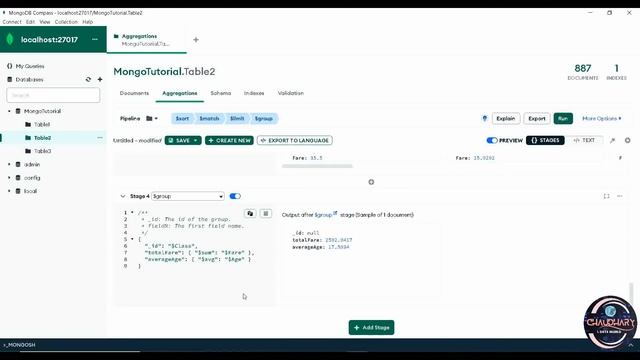Format the Stage 4 editor code

(266, 213)
